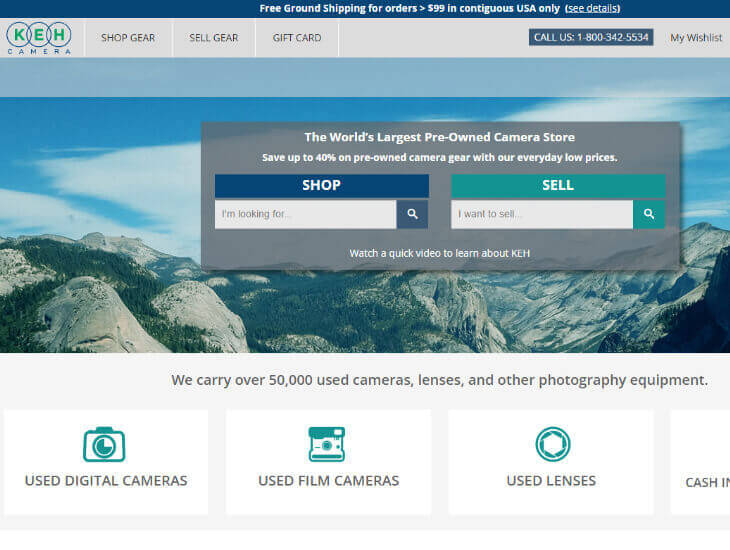Click the Free Ground Shipping banner text

click(410, 8)
